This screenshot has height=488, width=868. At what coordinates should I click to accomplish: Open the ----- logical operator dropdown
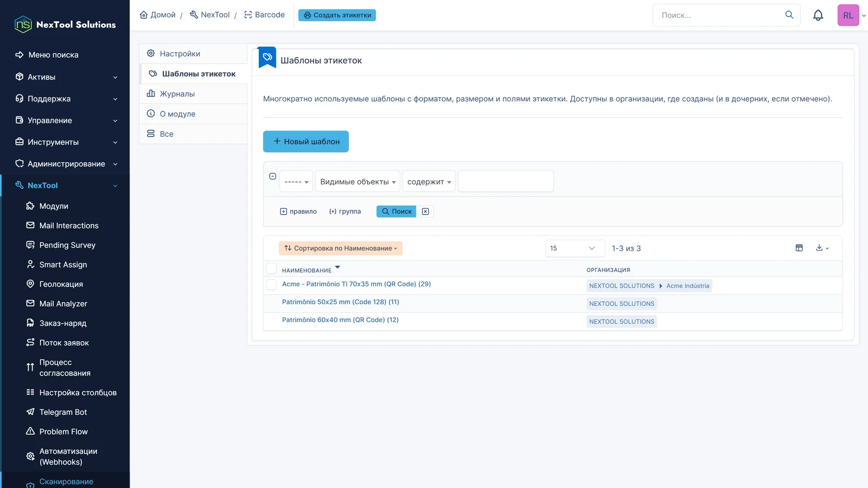(296, 182)
